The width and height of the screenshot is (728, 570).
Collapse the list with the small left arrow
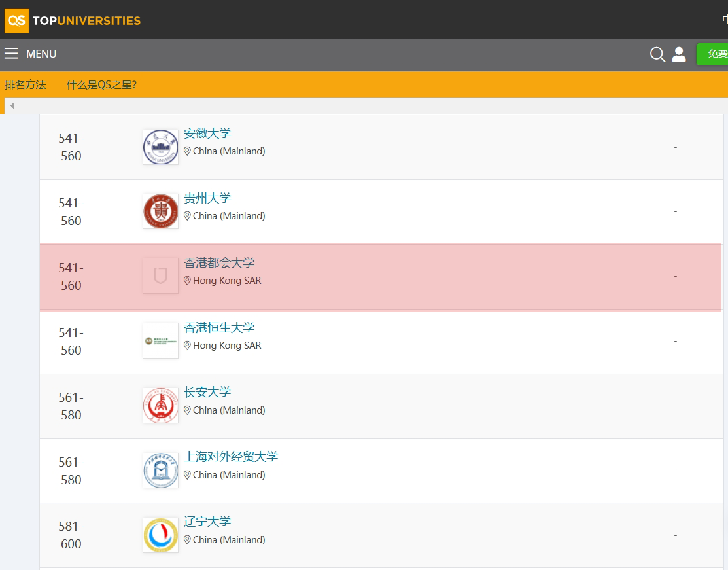(x=12, y=105)
